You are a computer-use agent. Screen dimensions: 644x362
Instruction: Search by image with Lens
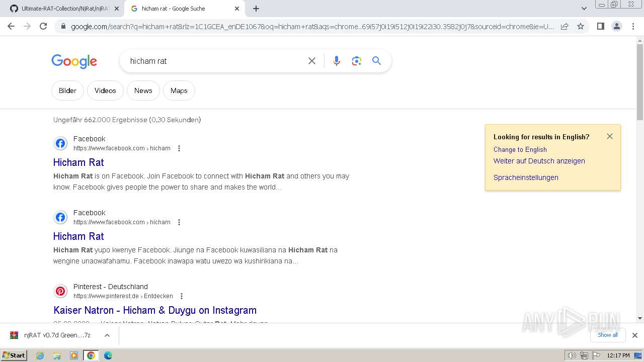coord(357,61)
